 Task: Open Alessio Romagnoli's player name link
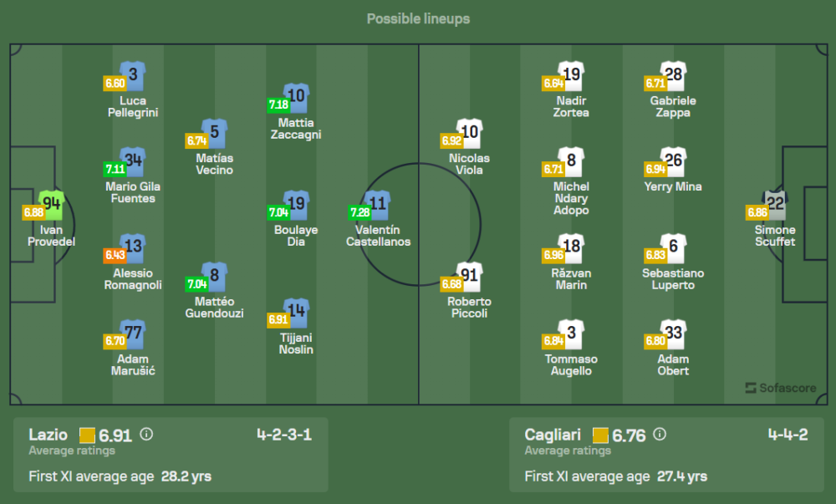point(132,279)
